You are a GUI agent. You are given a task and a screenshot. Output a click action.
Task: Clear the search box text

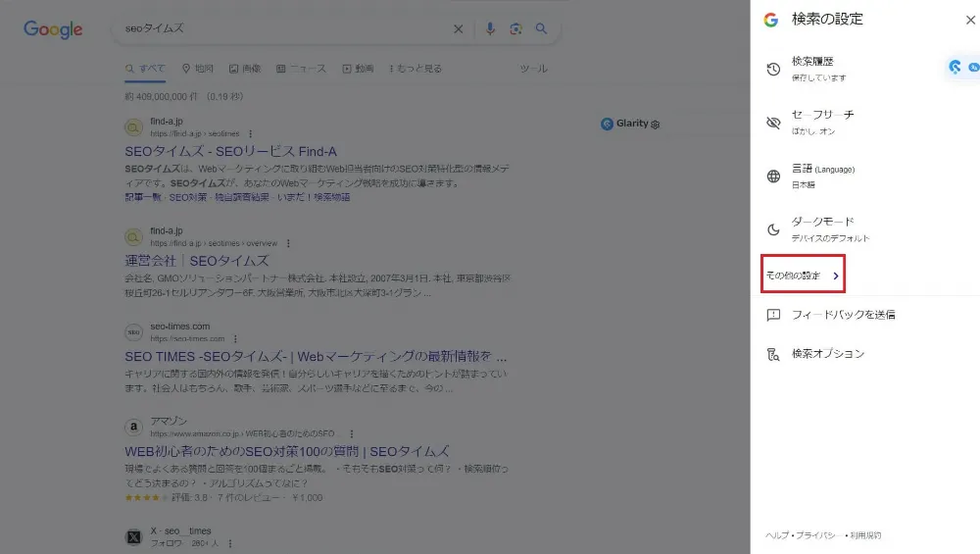pos(458,28)
